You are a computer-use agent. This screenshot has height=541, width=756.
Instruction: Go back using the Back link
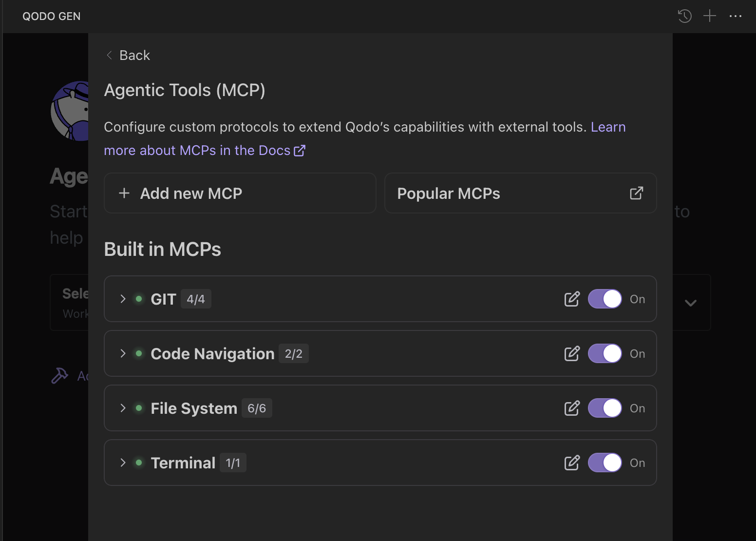128,55
